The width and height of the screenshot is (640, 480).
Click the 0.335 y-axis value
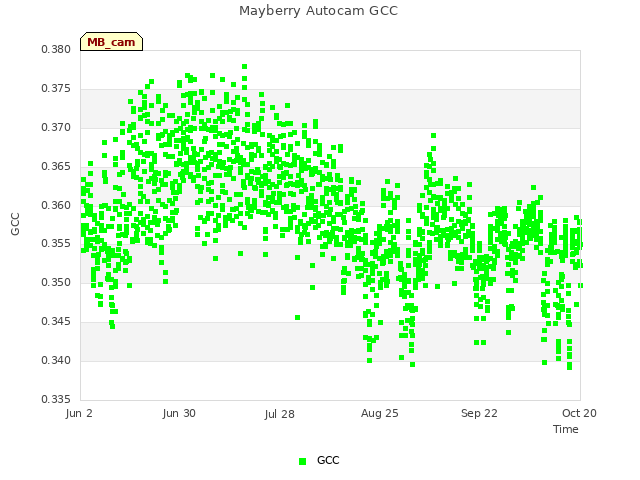click(56, 399)
